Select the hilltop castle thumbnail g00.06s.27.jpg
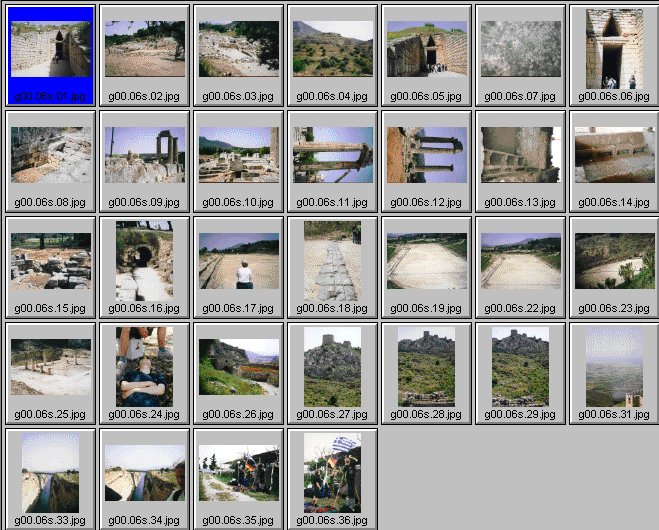Viewport: 659px width, 530px height. (332, 367)
